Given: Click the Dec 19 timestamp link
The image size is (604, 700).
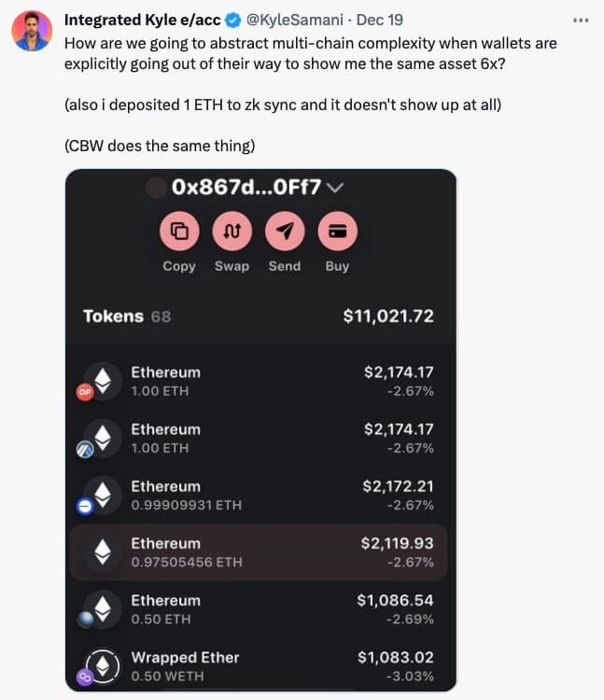Looking at the screenshot, I should (x=379, y=21).
